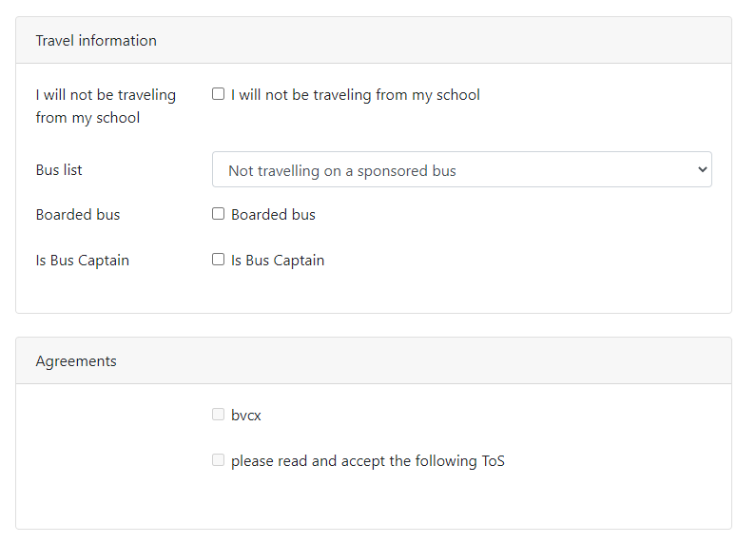Select the 'Not travelling on a sponsored bus' text
This screenshot has height=543, width=756.
(342, 171)
